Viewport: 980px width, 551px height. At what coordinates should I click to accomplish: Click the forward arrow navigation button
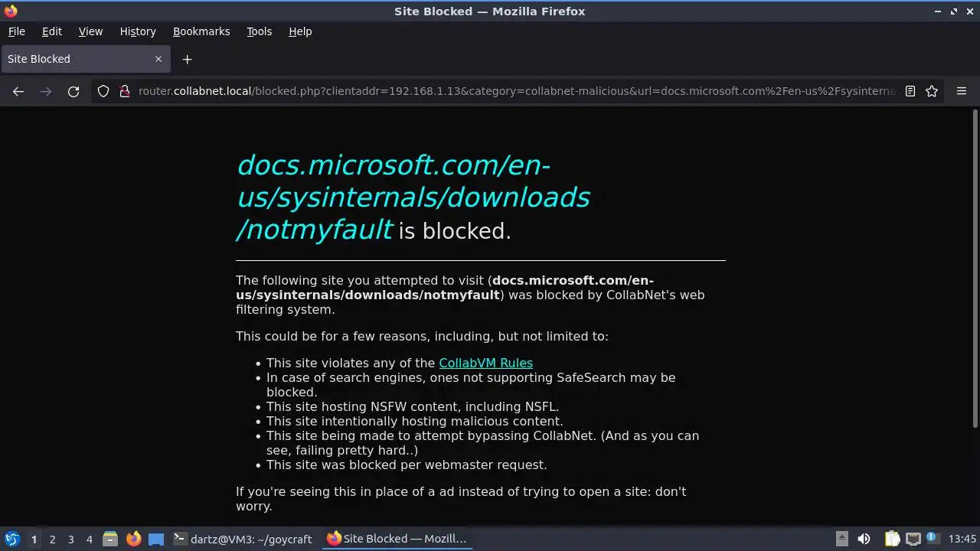pyautogui.click(x=46, y=91)
